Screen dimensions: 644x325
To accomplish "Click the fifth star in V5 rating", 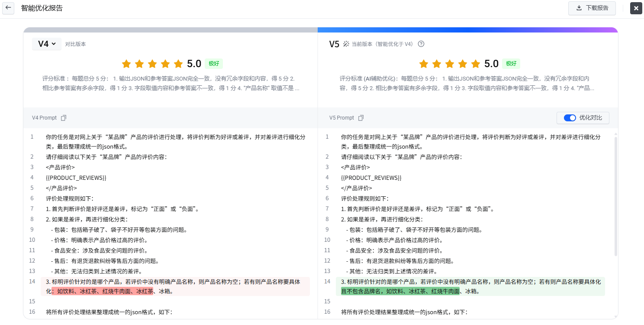I will (x=475, y=64).
